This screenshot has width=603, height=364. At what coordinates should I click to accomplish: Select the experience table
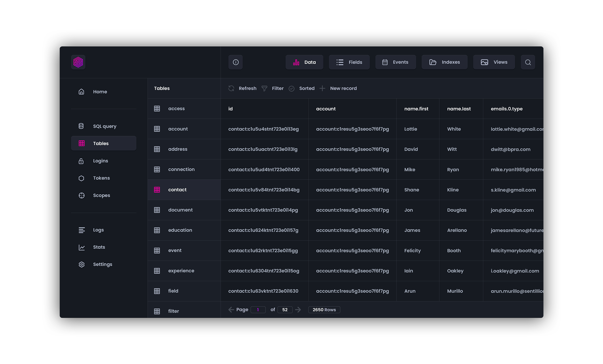181,271
